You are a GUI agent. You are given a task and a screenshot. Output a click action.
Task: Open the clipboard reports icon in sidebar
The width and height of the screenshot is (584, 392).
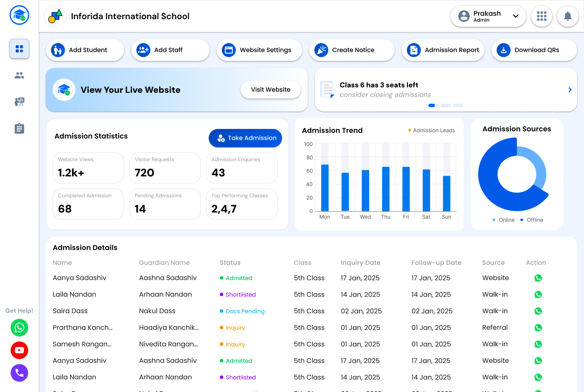click(19, 128)
